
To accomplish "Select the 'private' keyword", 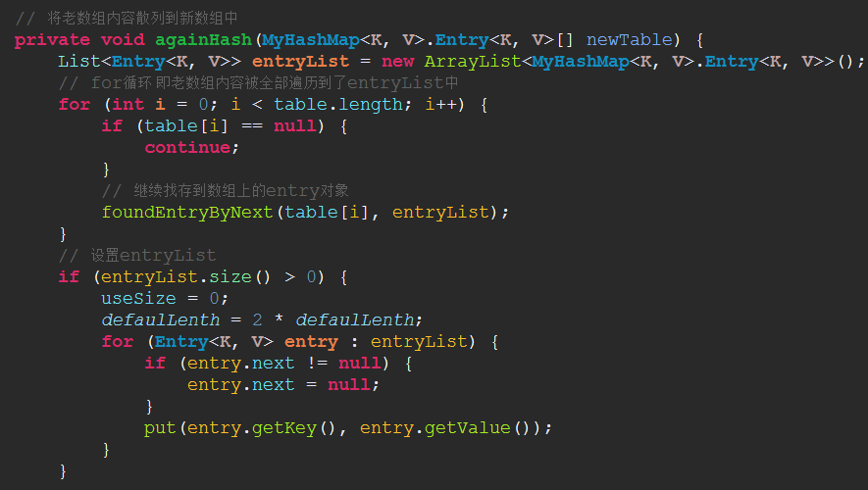I will tap(52, 40).
